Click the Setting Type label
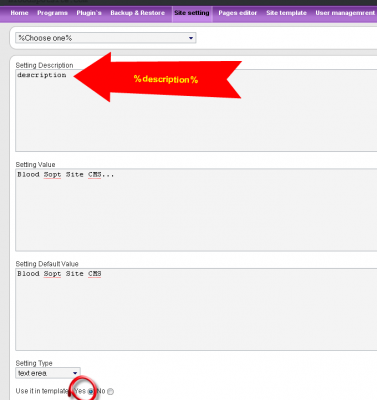 pos(34,363)
